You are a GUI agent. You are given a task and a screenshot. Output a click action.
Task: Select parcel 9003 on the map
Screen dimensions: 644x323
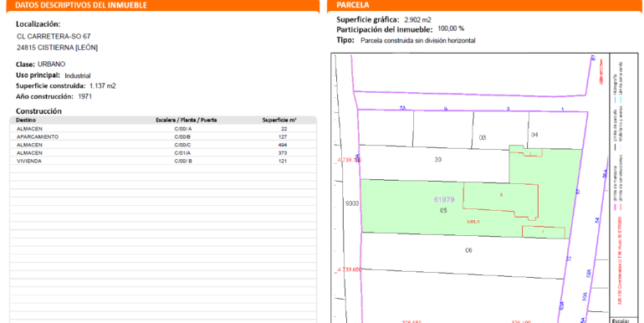352,203
